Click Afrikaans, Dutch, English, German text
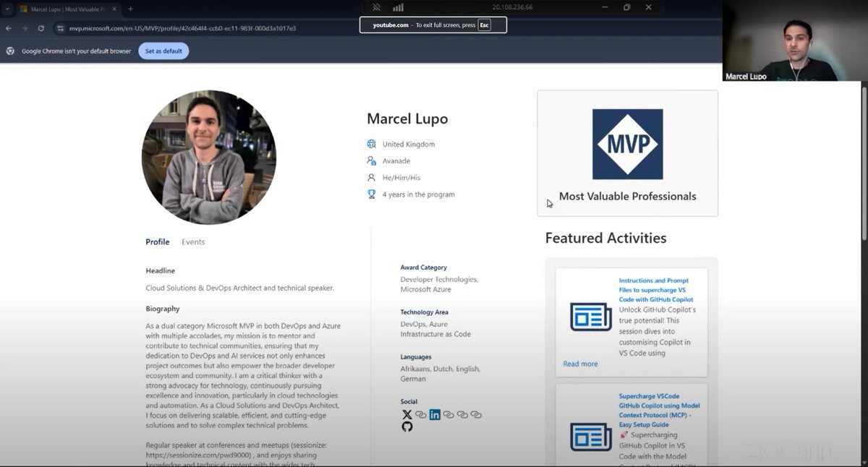868x467 pixels. point(441,374)
